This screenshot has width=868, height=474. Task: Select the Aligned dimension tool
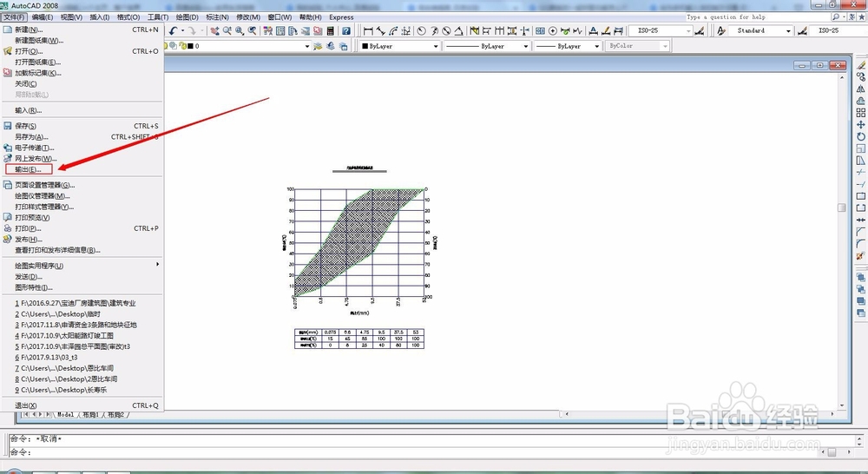coord(381,31)
